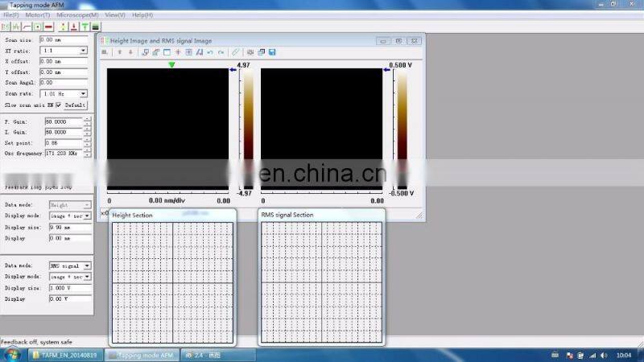
Task: Click the Osc frequency value field
Action: tap(64, 153)
